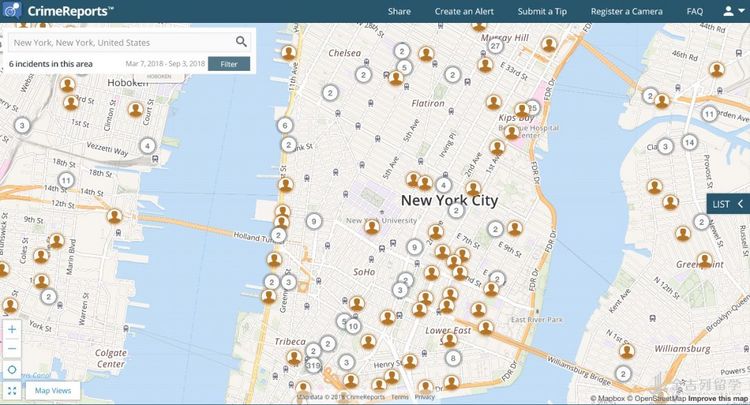Toggle fullscreen map view icon
This screenshot has height=405, width=750.
point(12,390)
